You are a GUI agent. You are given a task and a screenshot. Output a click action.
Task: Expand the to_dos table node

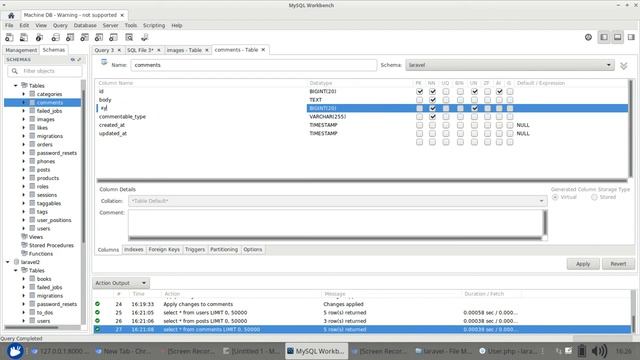click(x=24, y=313)
